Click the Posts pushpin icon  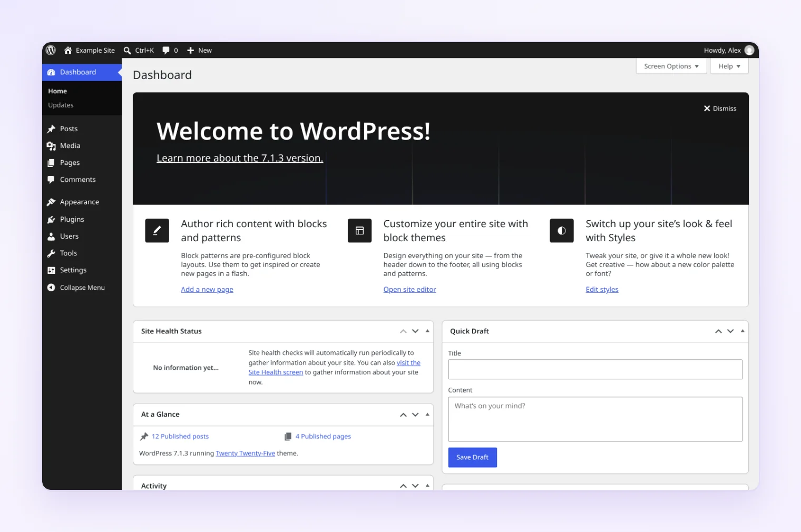coord(51,129)
